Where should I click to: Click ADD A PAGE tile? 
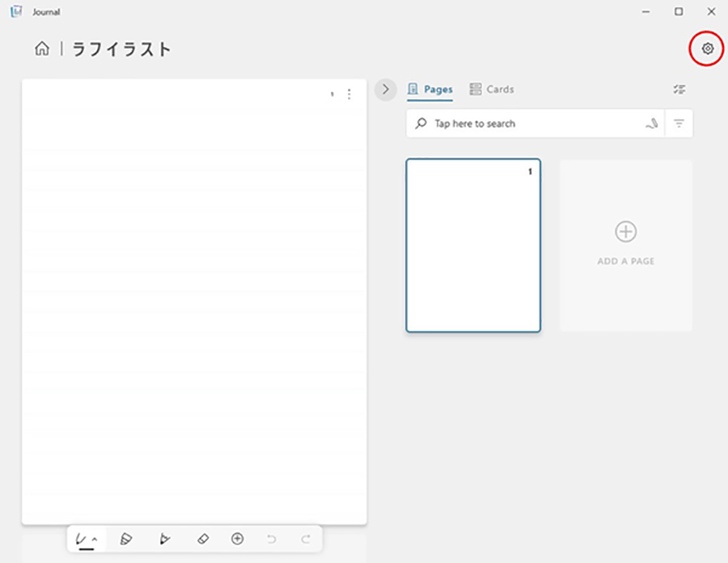pyautogui.click(x=625, y=246)
